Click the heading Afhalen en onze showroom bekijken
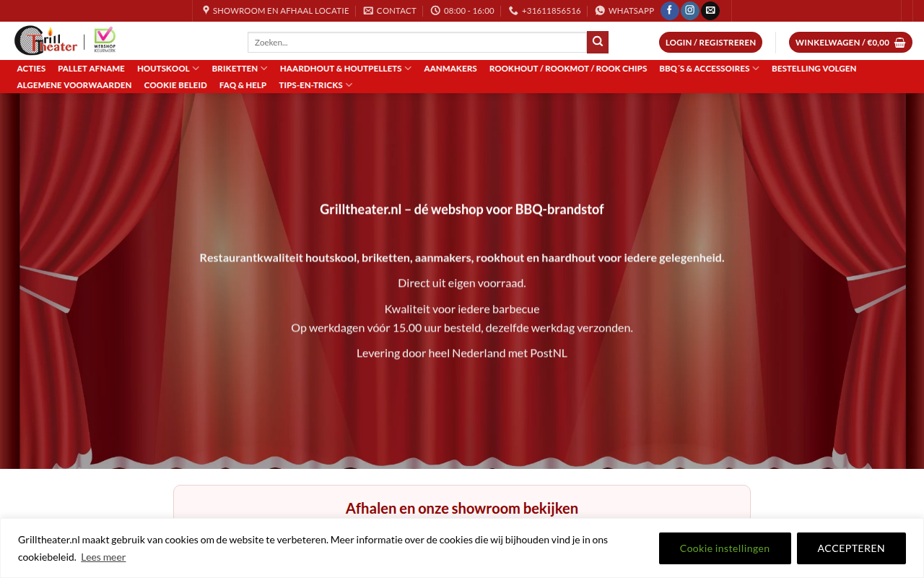The height and width of the screenshot is (578, 924). click(462, 509)
